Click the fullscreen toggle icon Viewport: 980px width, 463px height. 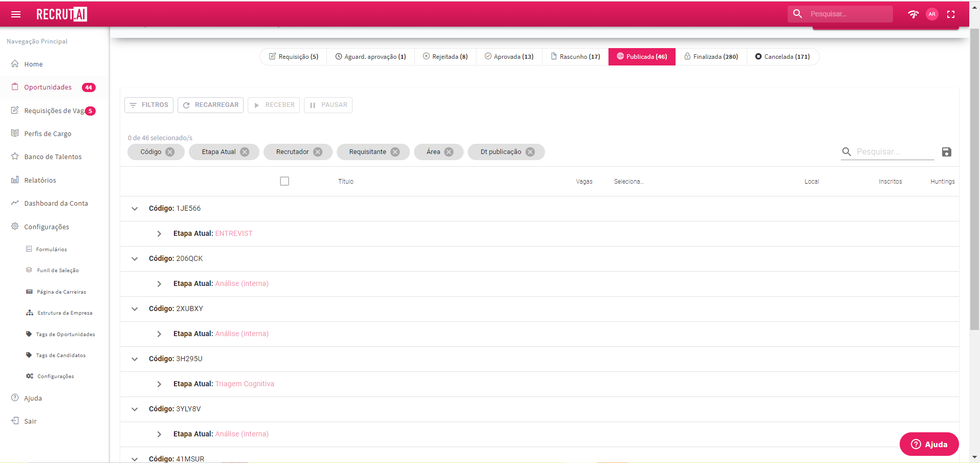pyautogui.click(x=951, y=14)
